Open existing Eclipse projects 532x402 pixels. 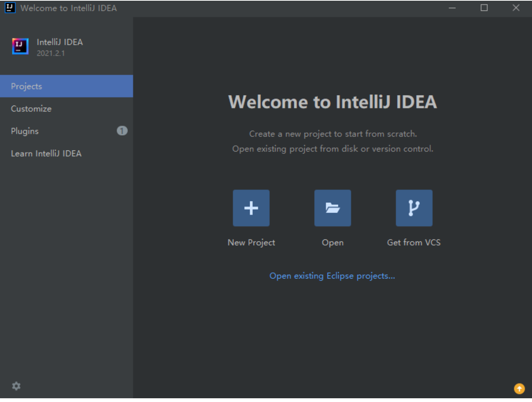[x=333, y=277]
